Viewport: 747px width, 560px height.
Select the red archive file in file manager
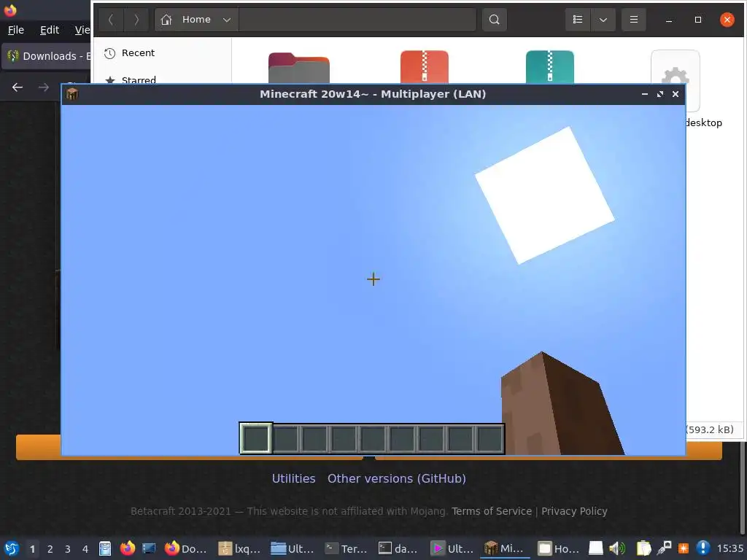tap(424, 66)
